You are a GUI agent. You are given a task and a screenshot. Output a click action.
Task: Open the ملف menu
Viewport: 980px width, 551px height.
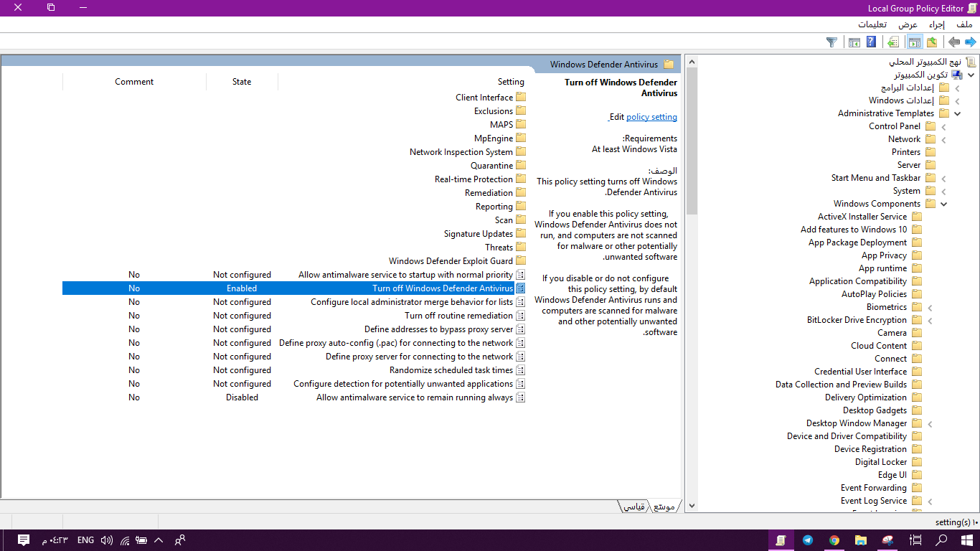coord(965,24)
